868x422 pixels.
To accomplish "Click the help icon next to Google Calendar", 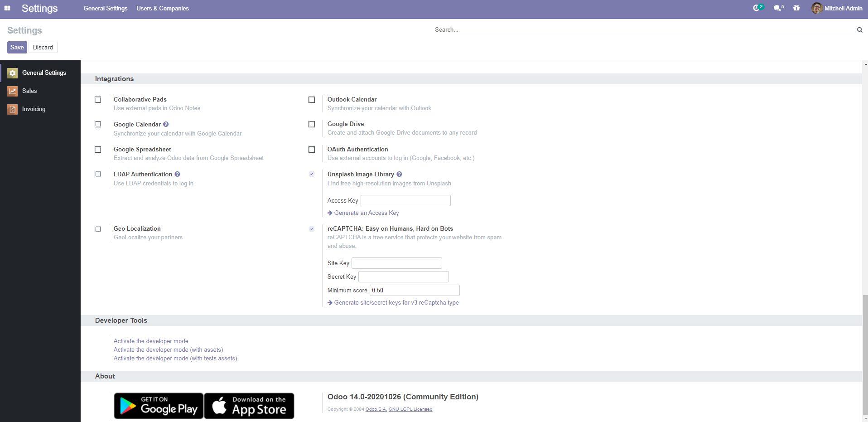I will [166, 124].
